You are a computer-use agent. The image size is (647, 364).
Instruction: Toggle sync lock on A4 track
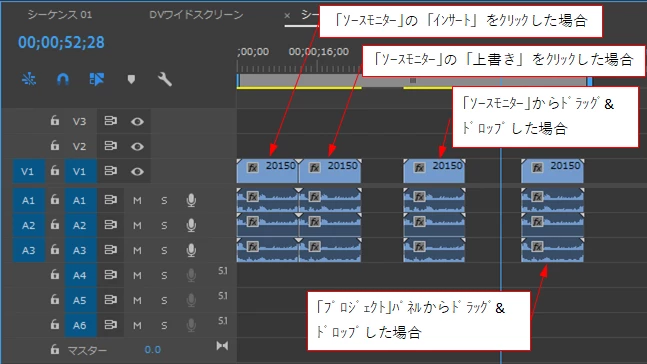110,274
